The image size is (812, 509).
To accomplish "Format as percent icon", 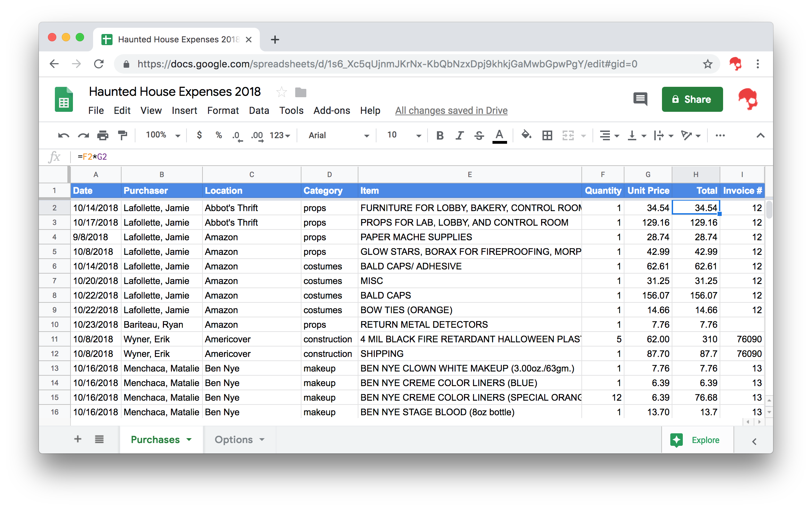I will pyautogui.click(x=218, y=135).
